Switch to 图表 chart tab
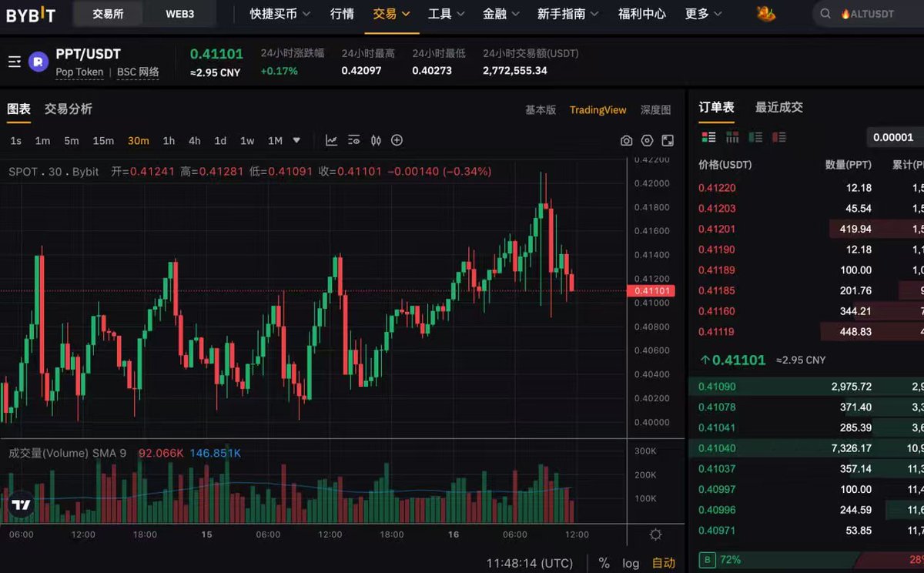This screenshot has width=924, height=573. 19,109
